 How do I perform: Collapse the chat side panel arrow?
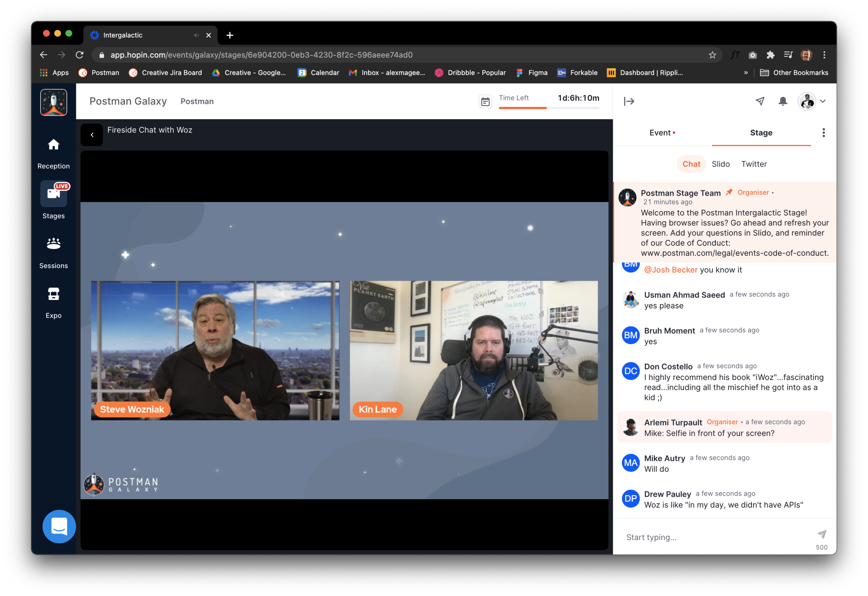(629, 101)
